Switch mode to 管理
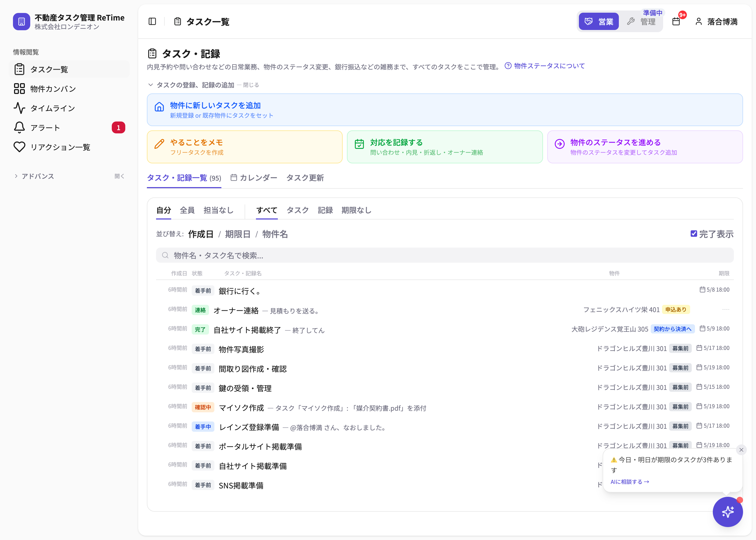The image size is (756, 540). pos(641,22)
